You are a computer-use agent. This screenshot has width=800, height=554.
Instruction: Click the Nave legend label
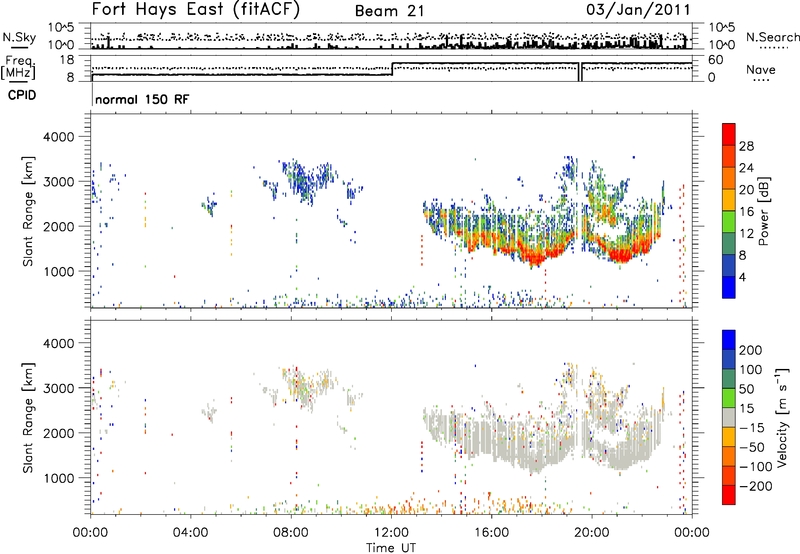(761, 70)
